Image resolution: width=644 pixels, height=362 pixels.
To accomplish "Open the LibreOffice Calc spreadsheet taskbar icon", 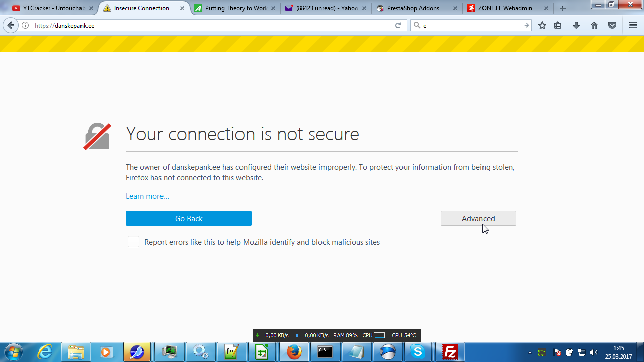I will click(x=263, y=352).
